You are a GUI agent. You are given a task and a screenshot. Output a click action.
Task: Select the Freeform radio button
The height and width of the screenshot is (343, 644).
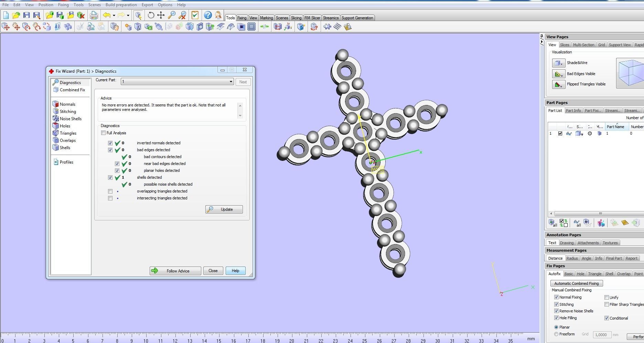coord(556,334)
